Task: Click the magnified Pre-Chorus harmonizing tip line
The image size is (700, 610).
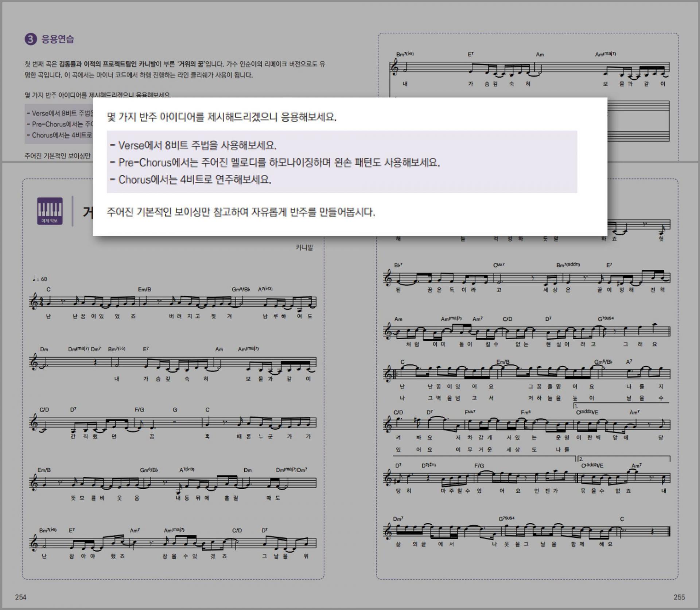Action: coord(275,162)
